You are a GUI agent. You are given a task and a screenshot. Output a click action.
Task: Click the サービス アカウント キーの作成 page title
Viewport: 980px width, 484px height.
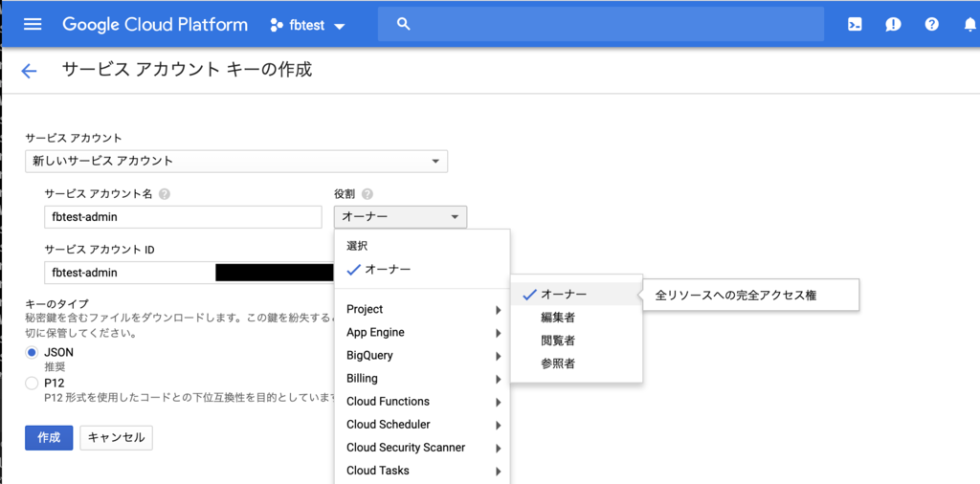coord(187,69)
